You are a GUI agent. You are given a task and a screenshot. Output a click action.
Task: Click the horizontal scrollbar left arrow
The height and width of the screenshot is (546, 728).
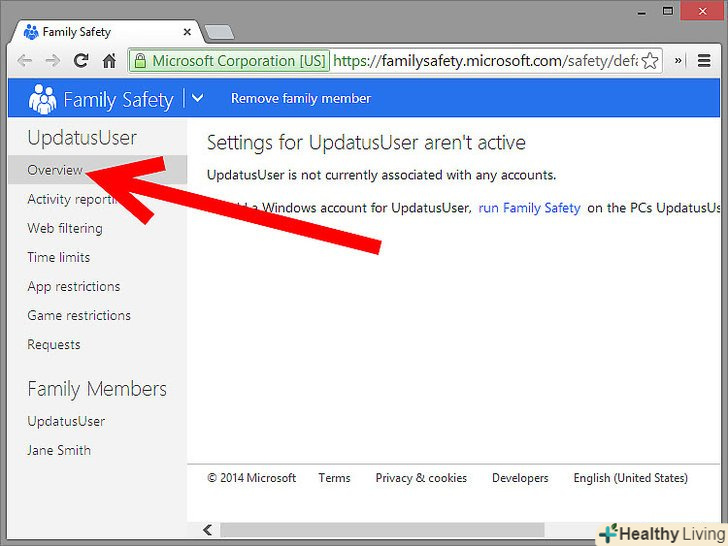pos(208,529)
